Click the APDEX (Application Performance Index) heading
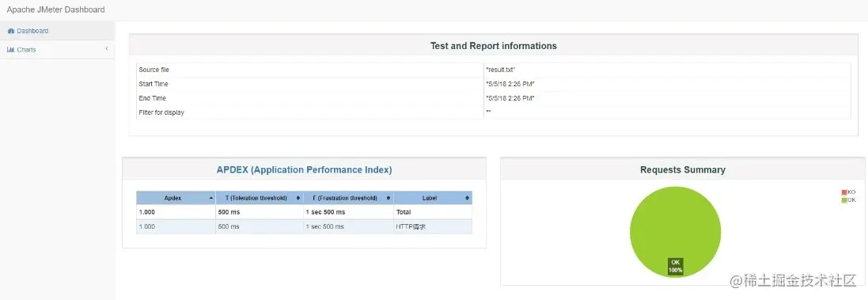 pos(304,170)
